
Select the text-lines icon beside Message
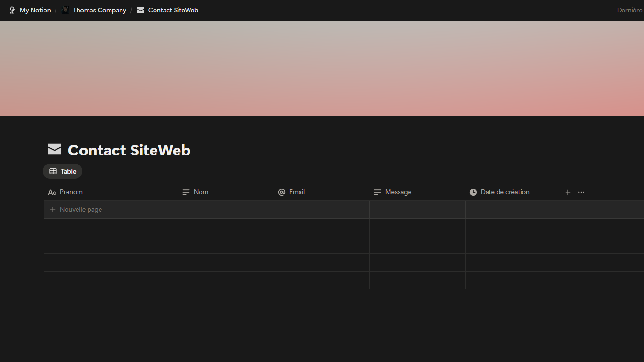coord(378,192)
